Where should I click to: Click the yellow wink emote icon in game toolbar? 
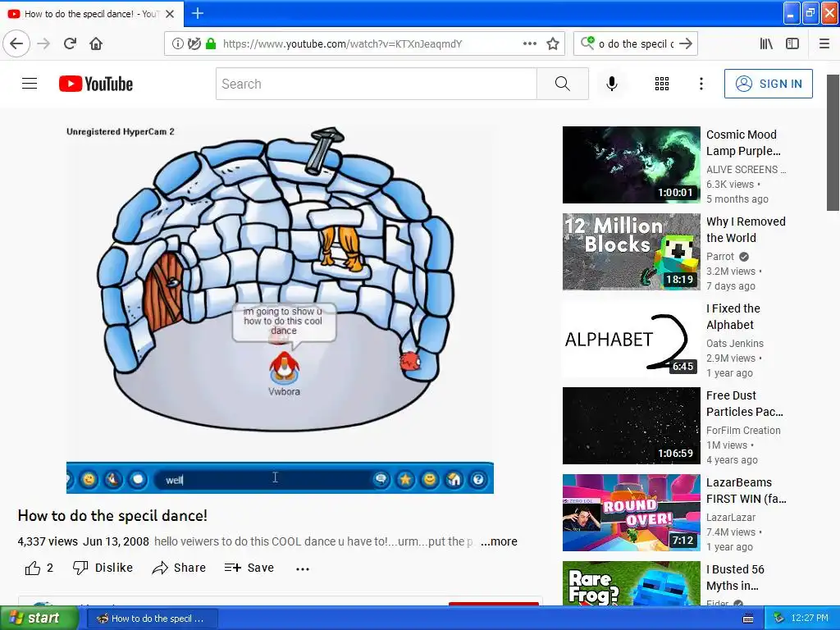89,479
